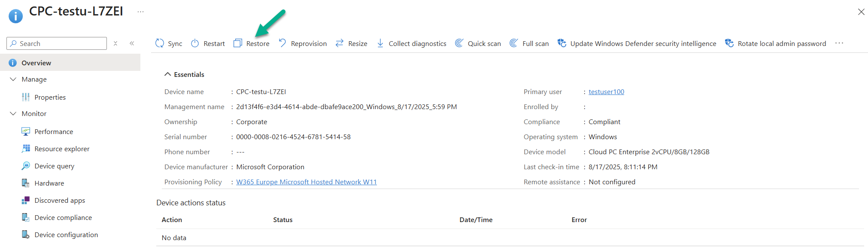
Task: Rotate local admin password
Action: click(x=776, y=43)
